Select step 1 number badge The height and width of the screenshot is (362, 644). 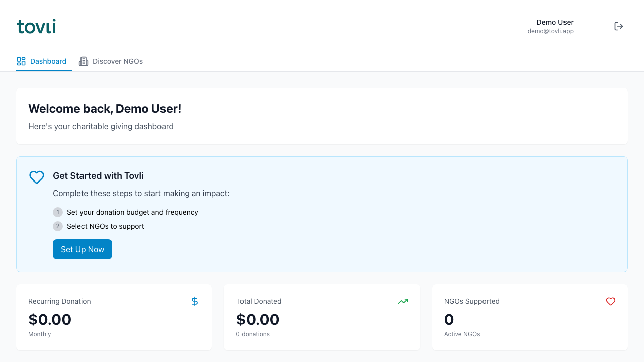click(x=58, y=212)
